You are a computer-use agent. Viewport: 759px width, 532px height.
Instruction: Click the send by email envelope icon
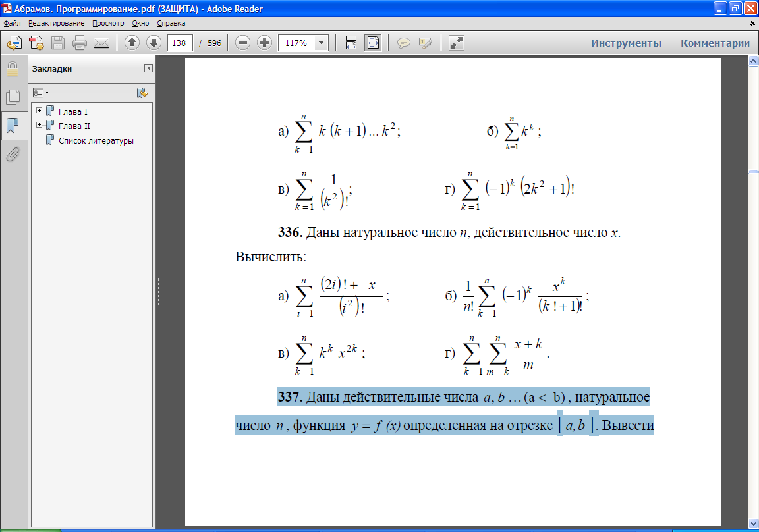101,43
